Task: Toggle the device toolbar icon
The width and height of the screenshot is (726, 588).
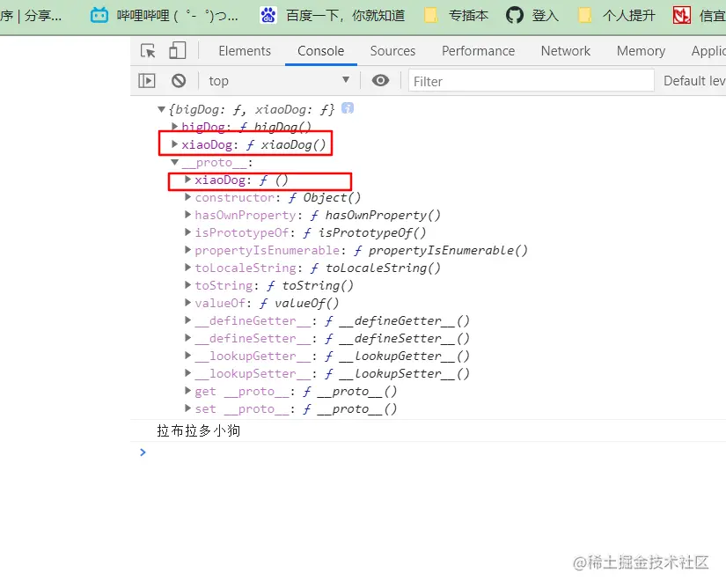Action: 178,50
